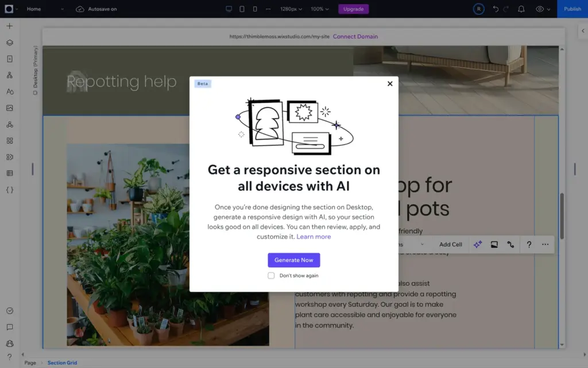Open the preview eye dropdown
Image resolution: width=588 pixels, height=368 pixels.
(x=543, y=9)
